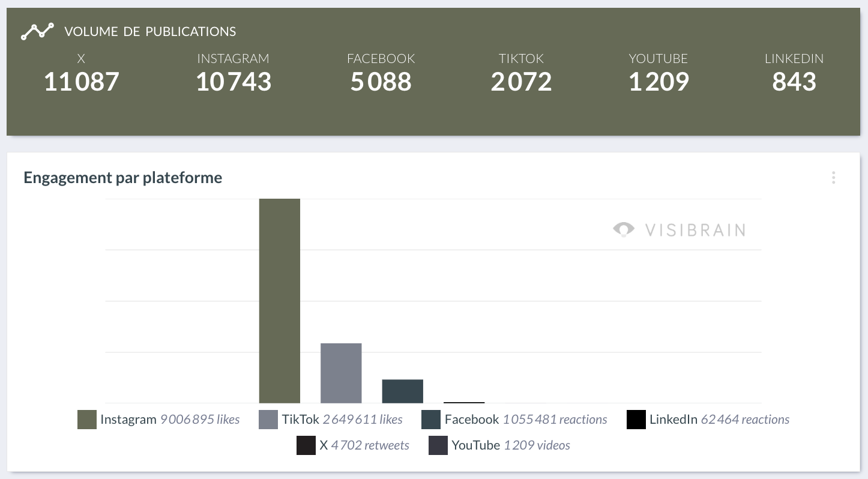
Task: Click the 9 006 895 likes value
Action: coord(200,420)
